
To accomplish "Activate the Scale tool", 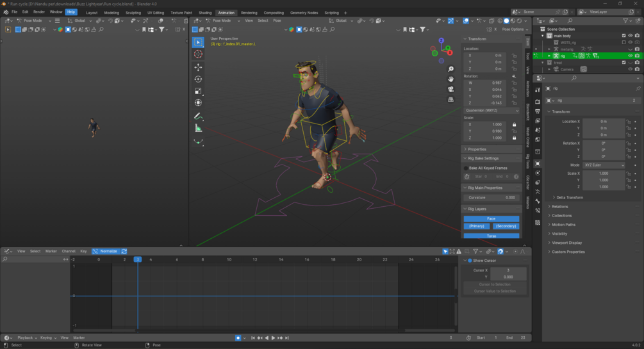I will coord(199,91).
